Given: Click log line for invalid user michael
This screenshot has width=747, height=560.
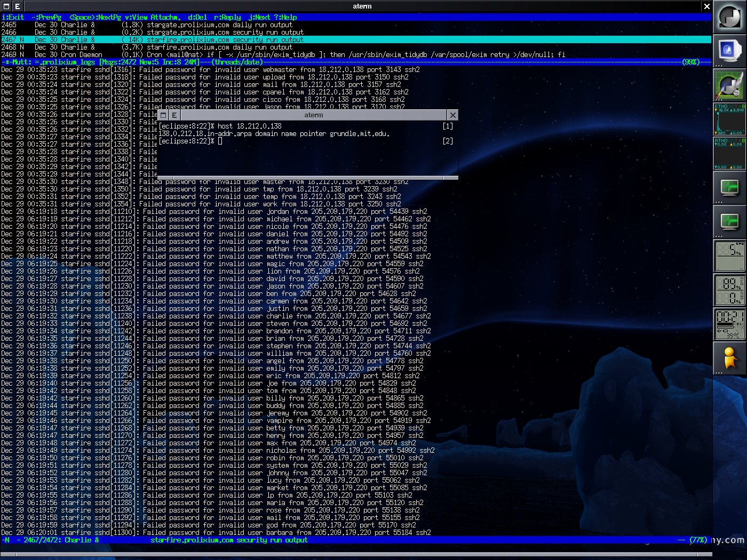Looking at the screenshot, I should click(x=216, y=219).
